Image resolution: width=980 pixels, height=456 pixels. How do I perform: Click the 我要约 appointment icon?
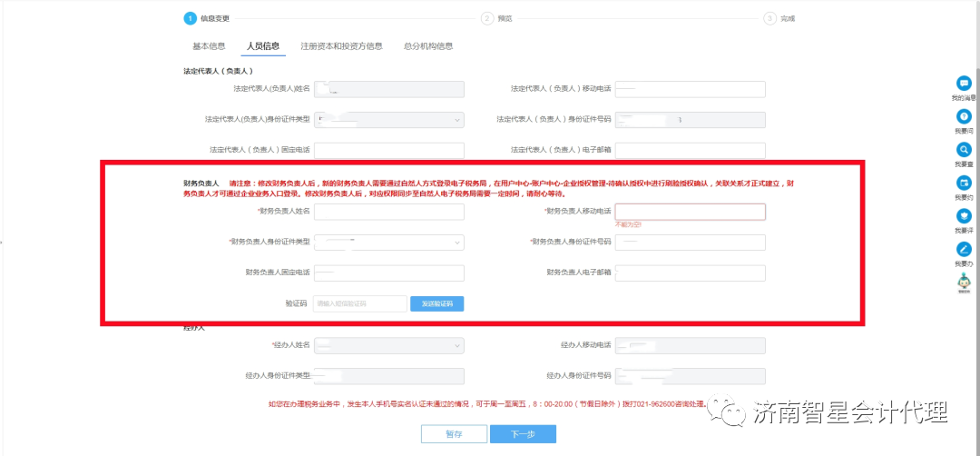(965, 183)
